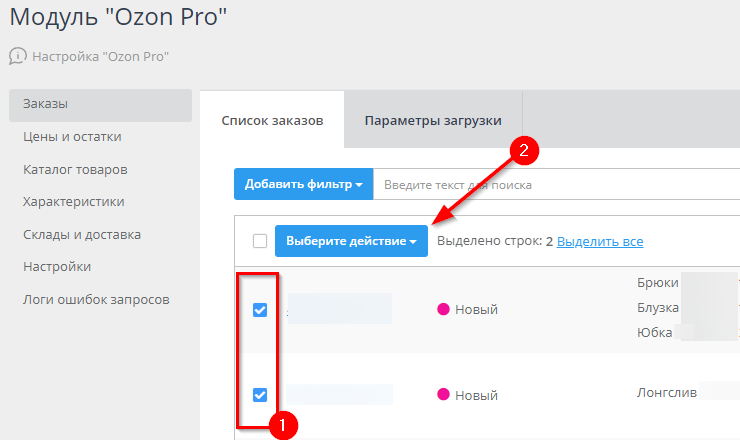Screen dimensions: 740x440
Task: Click the info icon beside Настройка "Ozon Pro"
Action: [x=18, y=56]
